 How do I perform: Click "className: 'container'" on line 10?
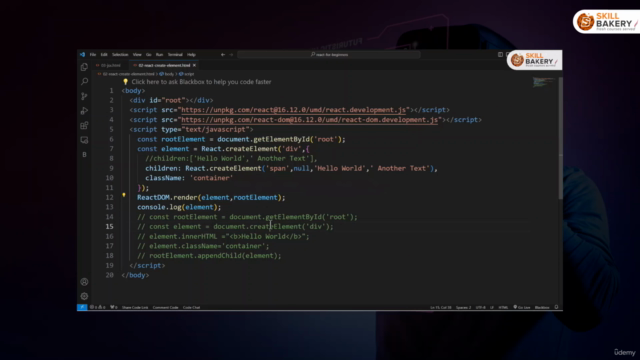pyautogui.click(x=189, y=178)
